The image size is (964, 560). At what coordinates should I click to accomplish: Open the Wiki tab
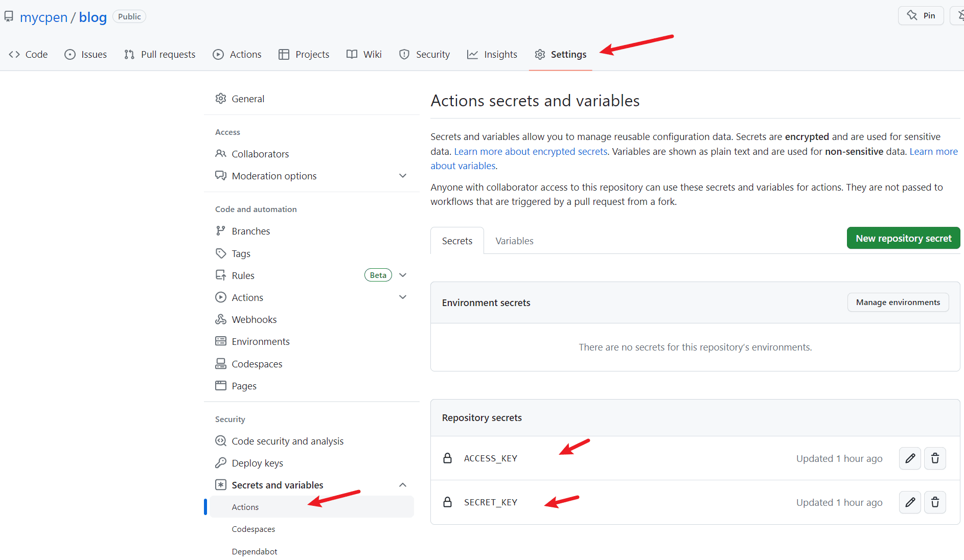click(364, 54)
